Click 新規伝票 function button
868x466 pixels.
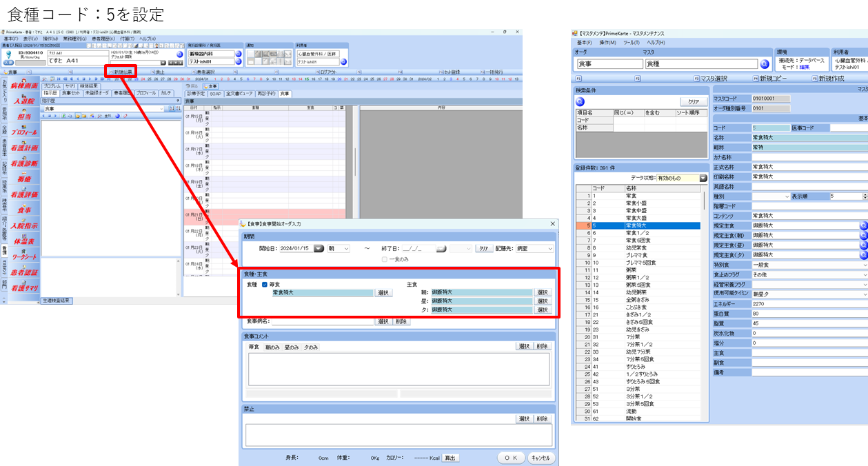pos(121,72)
